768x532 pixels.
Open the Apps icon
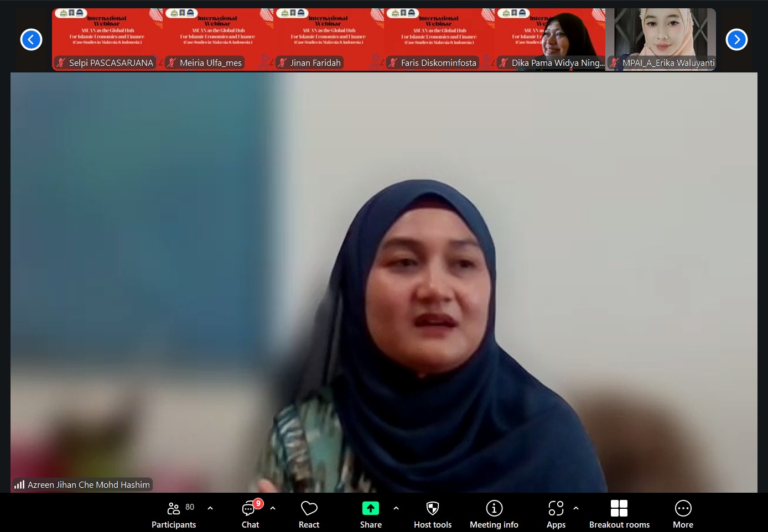pos(556,508)
